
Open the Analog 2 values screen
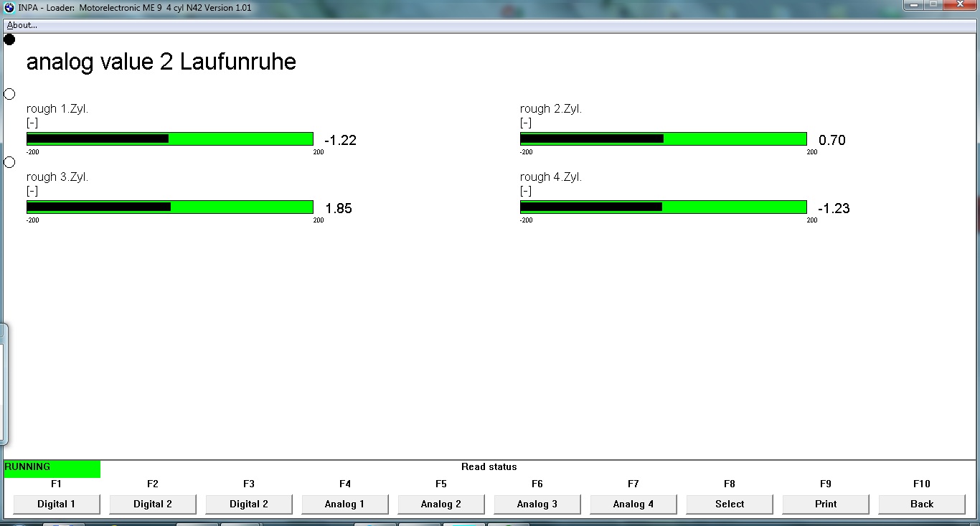click(440, 504)
